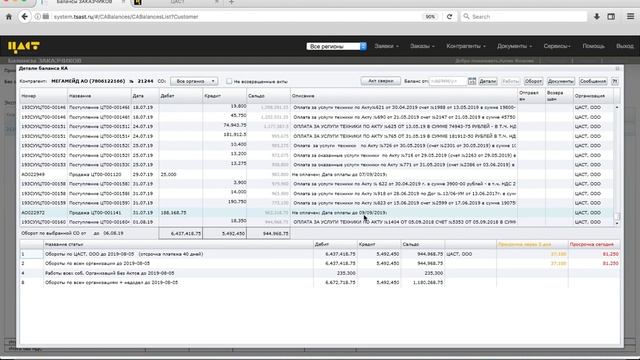
Task: Toggle the browser sidebar icon
Action: (611, 17)
